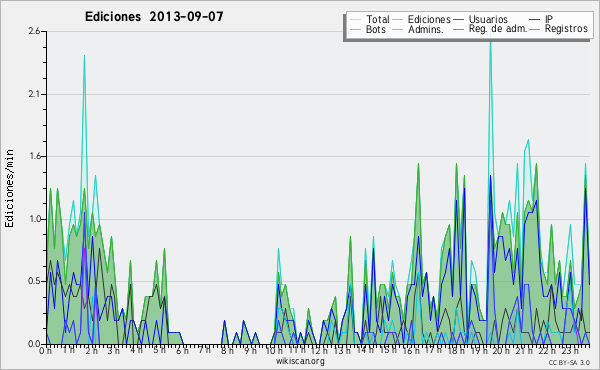Click the '12 h' x-axis label
600x370 pixels.
tap(319, 351)
